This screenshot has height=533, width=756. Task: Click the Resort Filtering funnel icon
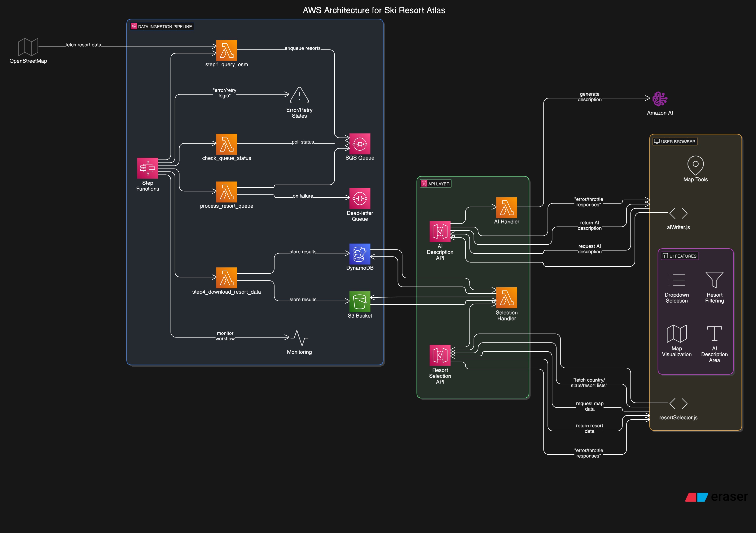point(714,280)
